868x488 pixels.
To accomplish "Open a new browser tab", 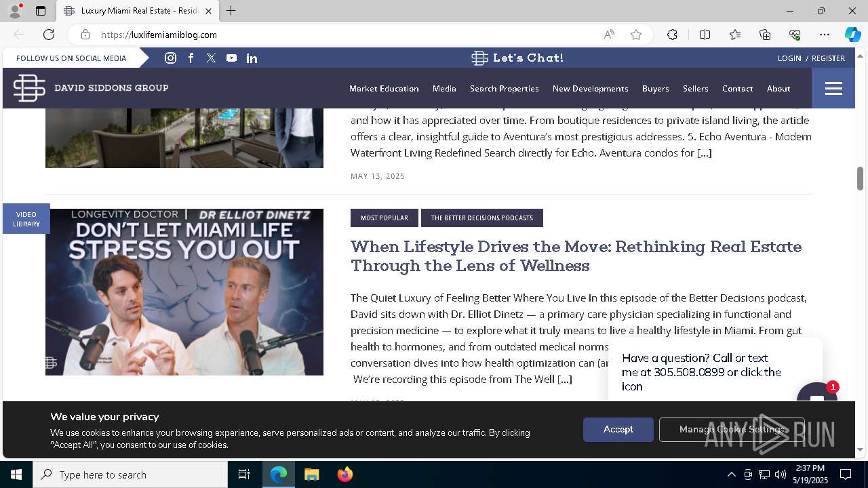I will (231, 11).
